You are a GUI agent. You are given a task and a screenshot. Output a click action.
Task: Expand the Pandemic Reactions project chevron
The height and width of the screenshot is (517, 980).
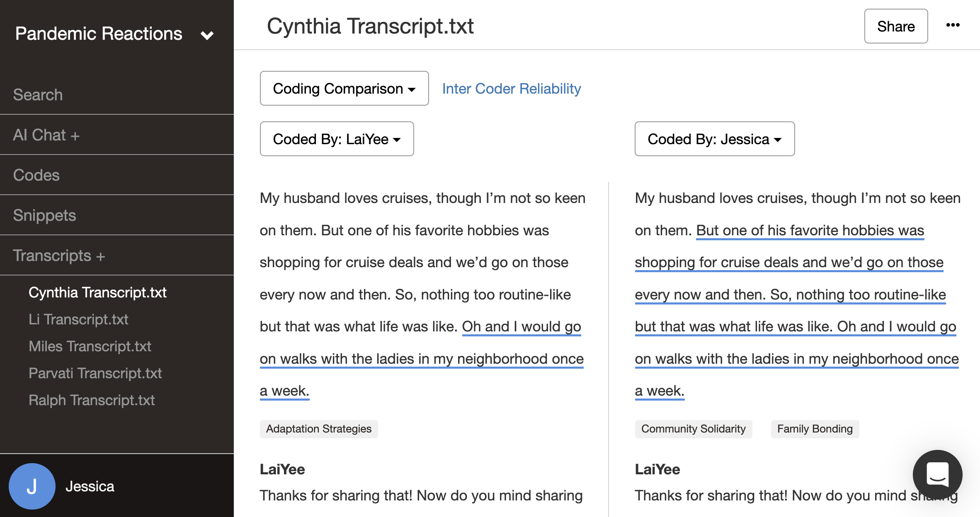click(x=208, y=34)
